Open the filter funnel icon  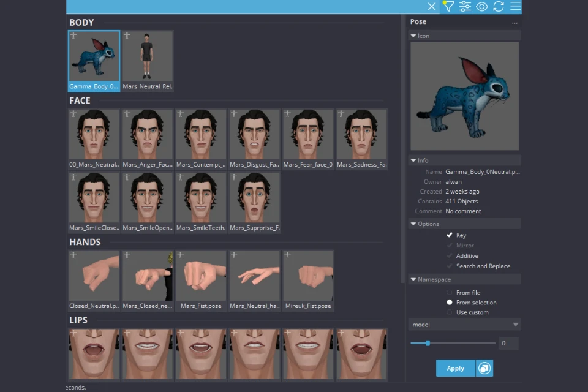(x=448, y=7)
